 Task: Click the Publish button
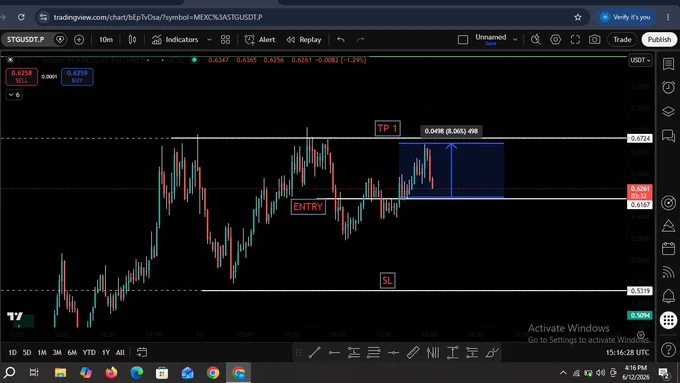tap(659, 39)
